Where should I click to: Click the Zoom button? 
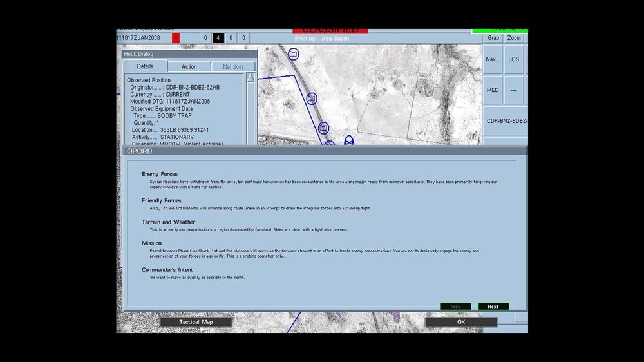pos(514,38)
